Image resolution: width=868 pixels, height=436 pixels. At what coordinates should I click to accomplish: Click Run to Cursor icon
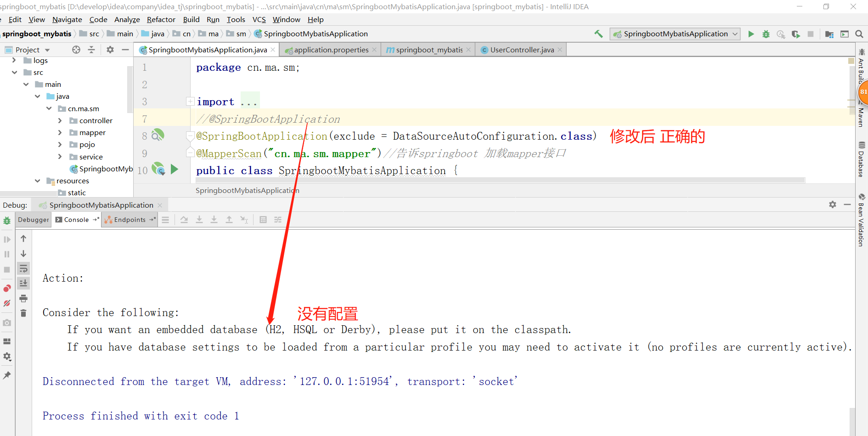pos(244,220)
